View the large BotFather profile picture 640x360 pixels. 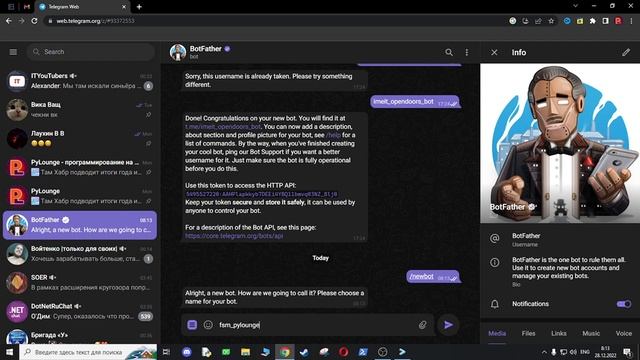coord(560,143)
